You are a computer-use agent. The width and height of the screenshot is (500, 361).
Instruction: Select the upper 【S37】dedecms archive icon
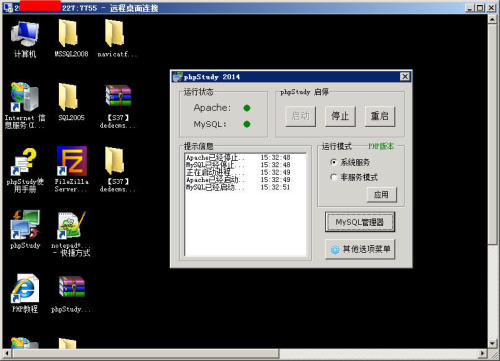point(118,95)
